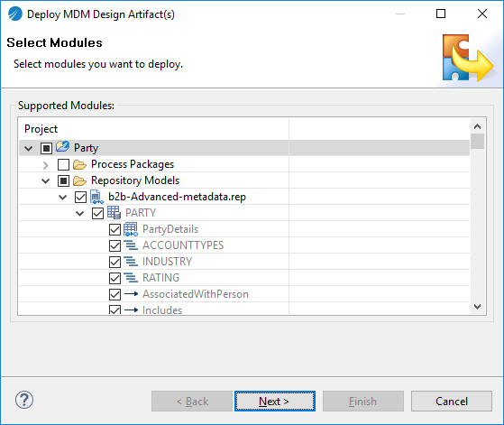Uncheck the INDUSTRY checkbox
Viewport: 504px width, 425px height.
click(115, 262)
